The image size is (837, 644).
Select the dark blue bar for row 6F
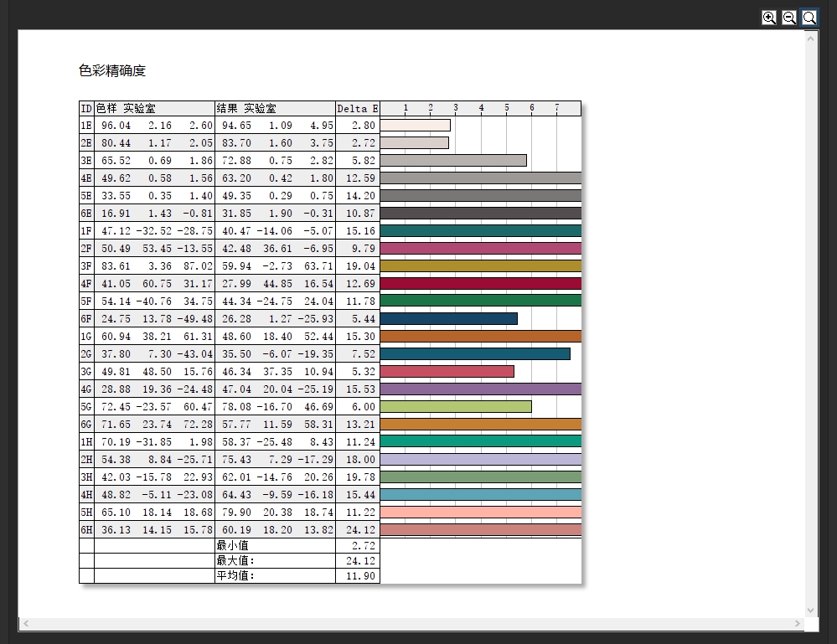click(448, 318)
